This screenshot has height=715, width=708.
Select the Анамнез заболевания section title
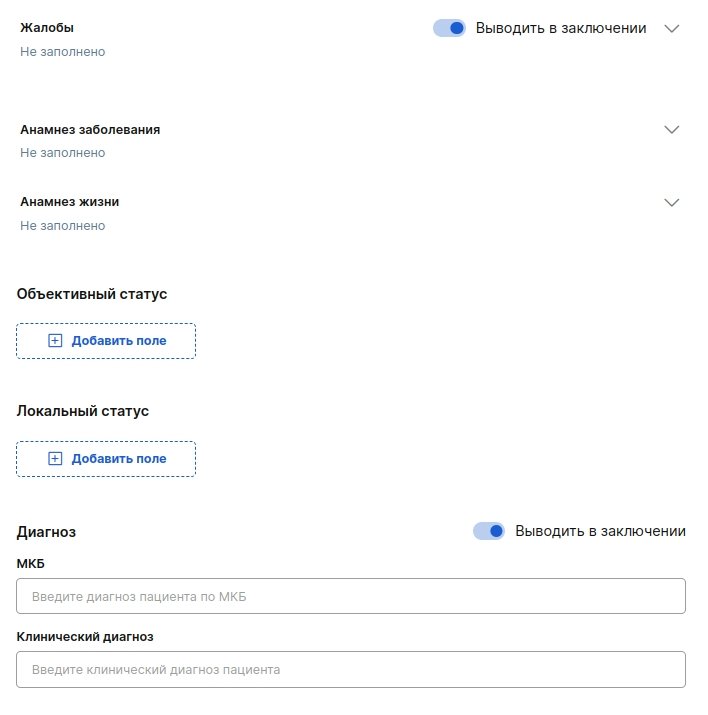[90, 130]
